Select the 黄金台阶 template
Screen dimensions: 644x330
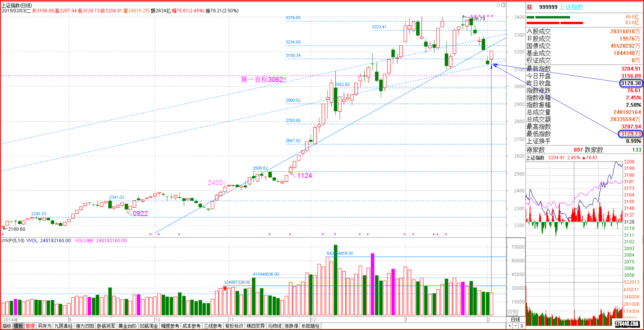[127, 326]
